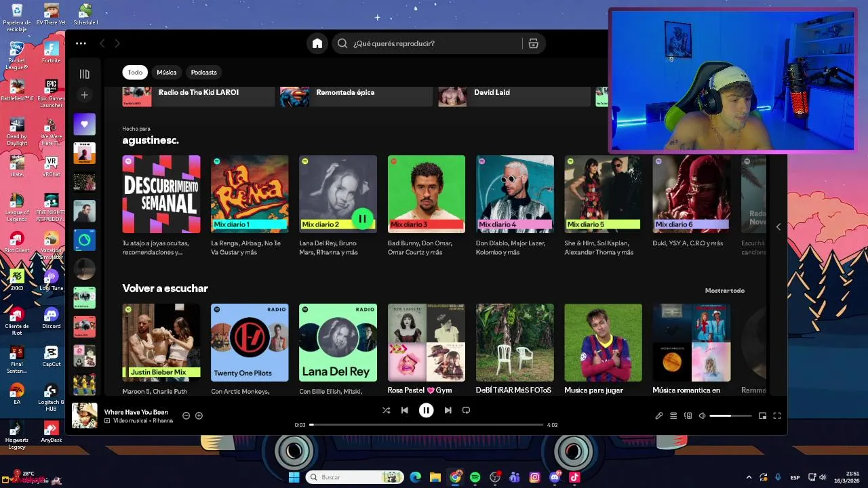Open Discord in the taskbar

tap(555, 477)
